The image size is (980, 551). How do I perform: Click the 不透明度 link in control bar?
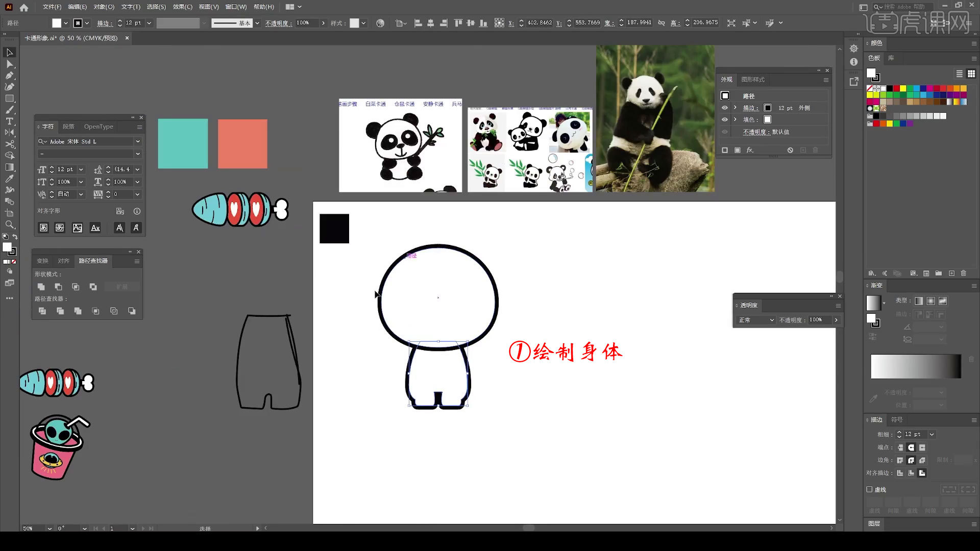tap(279, 23)
